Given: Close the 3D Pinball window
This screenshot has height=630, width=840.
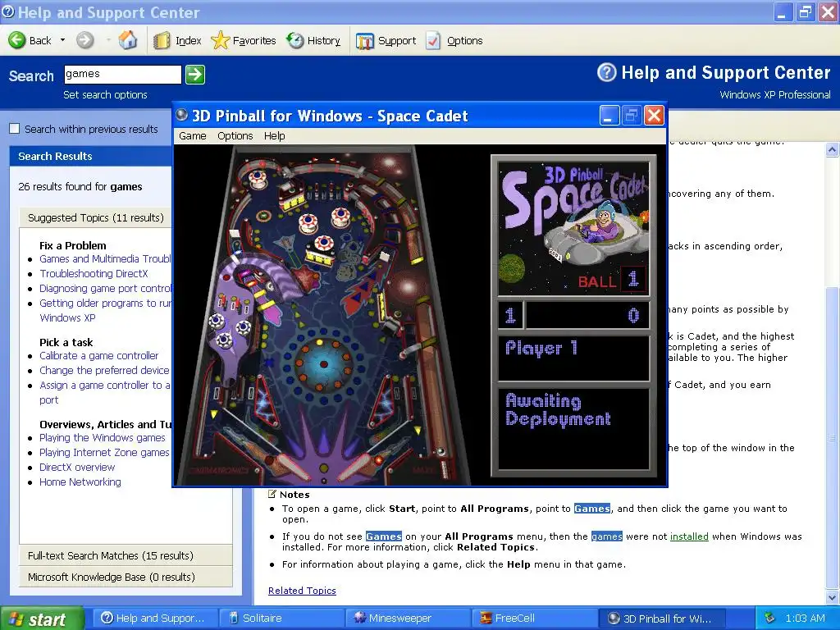Looking at the screenshot, I should point(654,115).
